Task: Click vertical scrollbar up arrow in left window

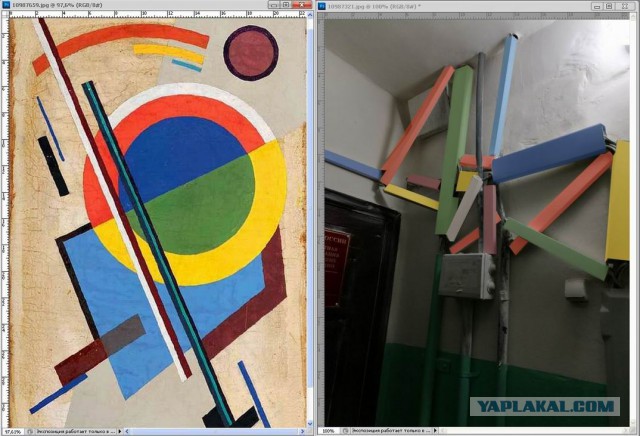Action: (x=309, y=14)
